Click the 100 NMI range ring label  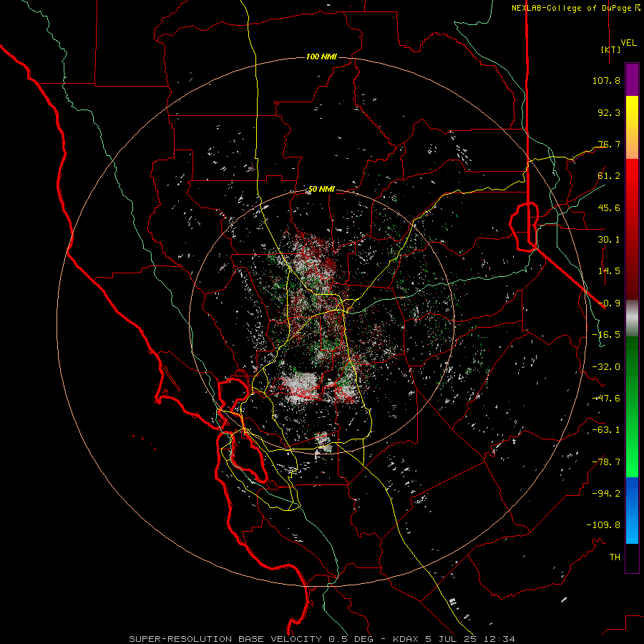321,57
